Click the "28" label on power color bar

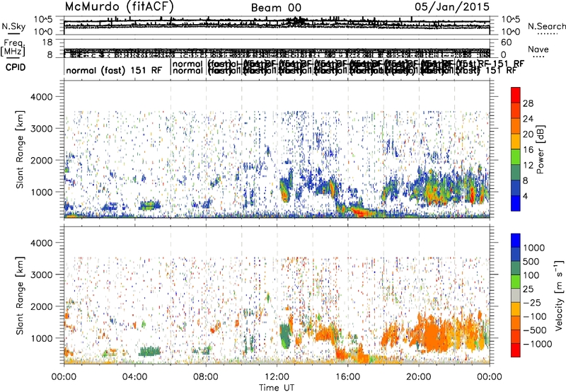528,103
